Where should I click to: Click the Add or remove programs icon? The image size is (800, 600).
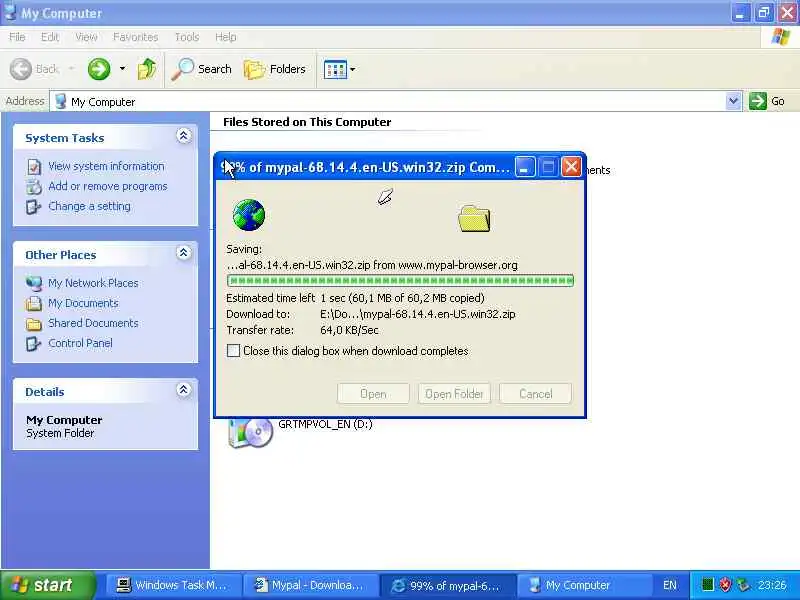point(34,187)
